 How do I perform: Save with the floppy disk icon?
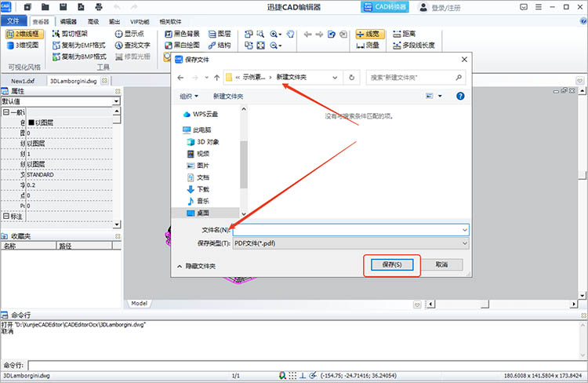point(63,7)
